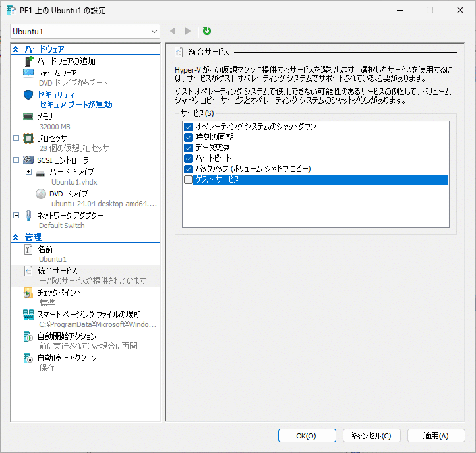Click the 統合サービス heading icon in right pane
Image resolution: width=476 pixels, height=453 pixels.
179,52
